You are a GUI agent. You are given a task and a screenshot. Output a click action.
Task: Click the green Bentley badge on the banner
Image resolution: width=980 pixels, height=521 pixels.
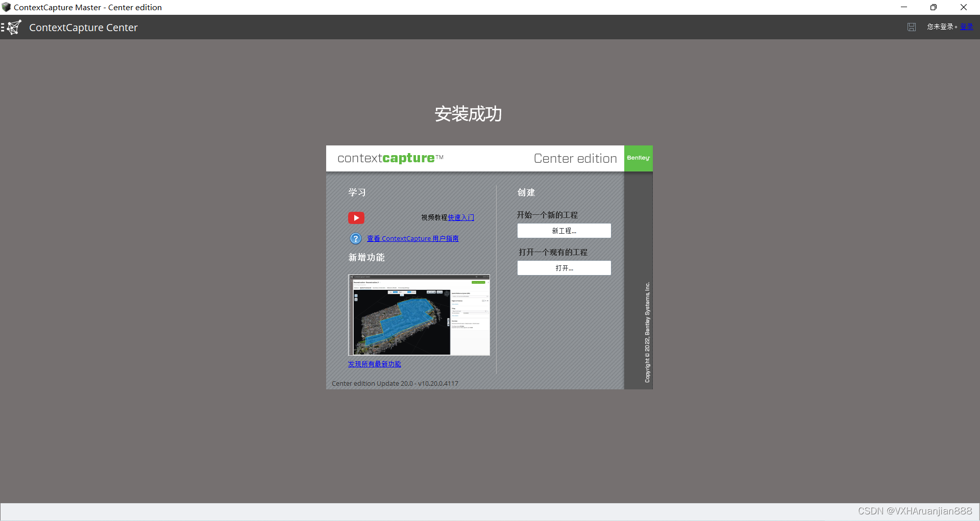pos(638,158)
